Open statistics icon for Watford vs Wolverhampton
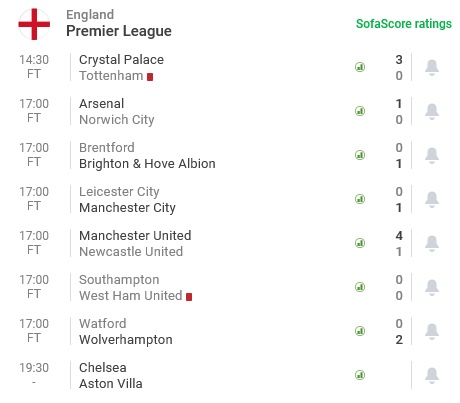Image resolution: width=460 pixels, height=403 pixels. pos(360,331)
